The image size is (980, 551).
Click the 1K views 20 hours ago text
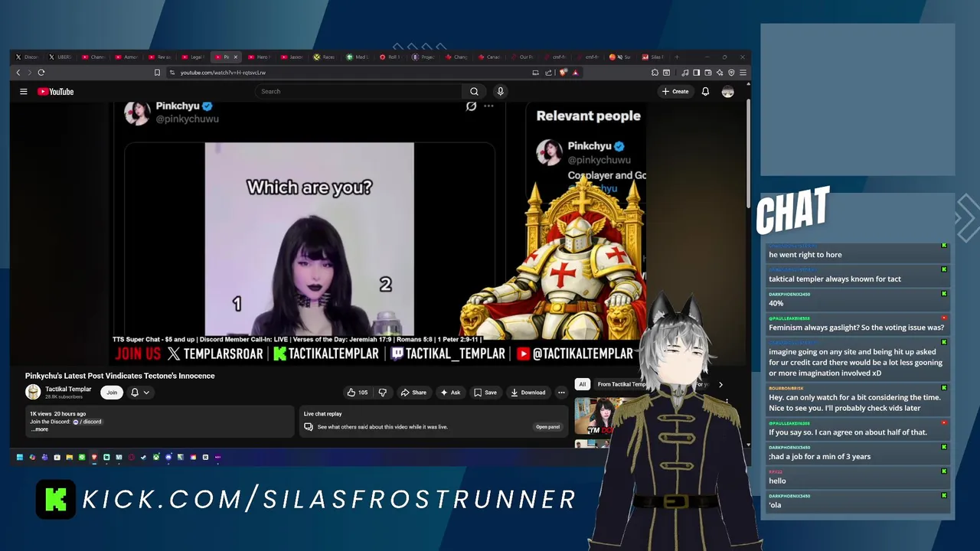57,414
